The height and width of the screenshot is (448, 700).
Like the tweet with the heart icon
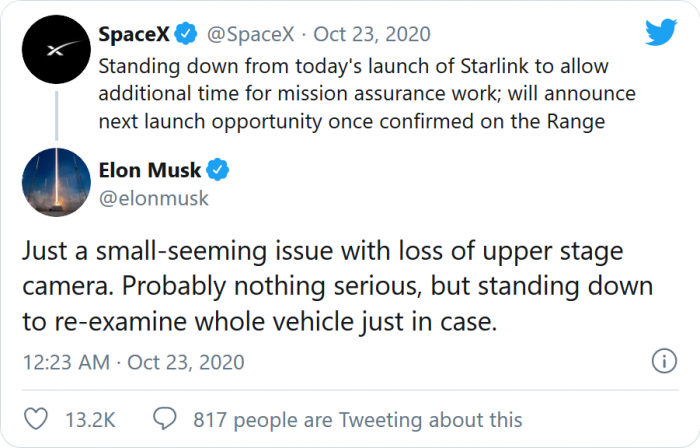tap(35, 420)
